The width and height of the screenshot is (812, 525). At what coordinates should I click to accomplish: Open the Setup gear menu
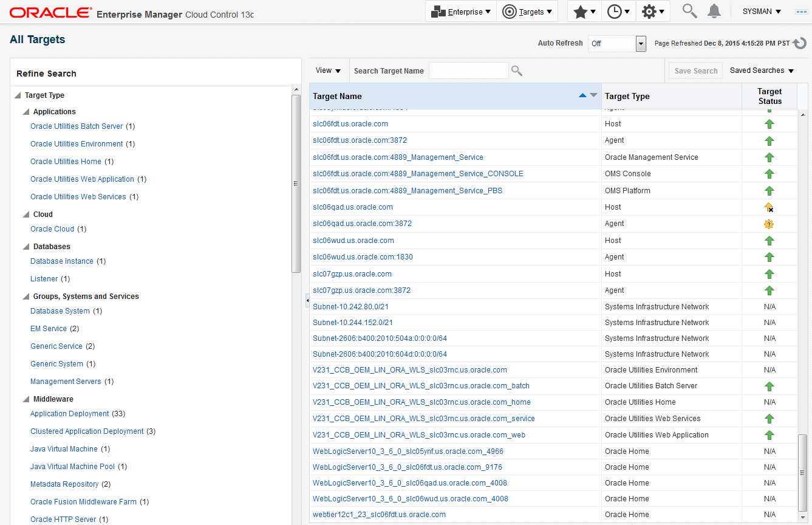tap(653, 12)
